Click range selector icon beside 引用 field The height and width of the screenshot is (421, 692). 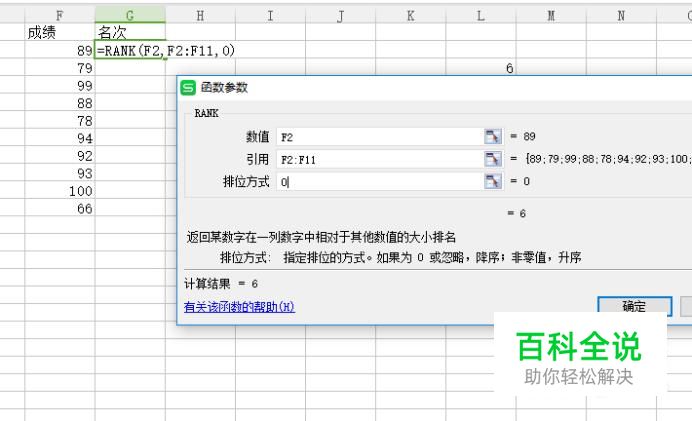tap(493, 159)
